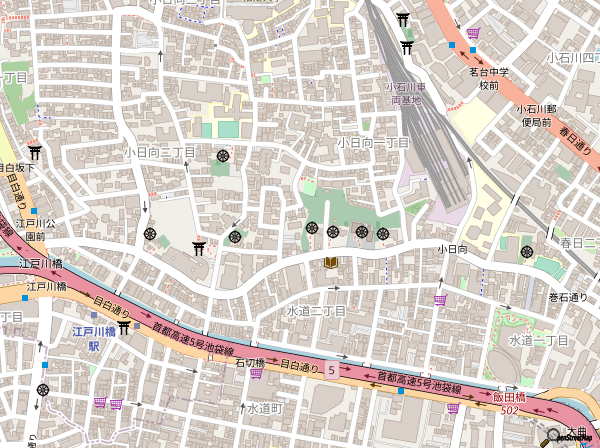Click the shopping cart icon above 水道二丁目
The height and width of the screenshot is (448, 600).
(x=440, y=299)
